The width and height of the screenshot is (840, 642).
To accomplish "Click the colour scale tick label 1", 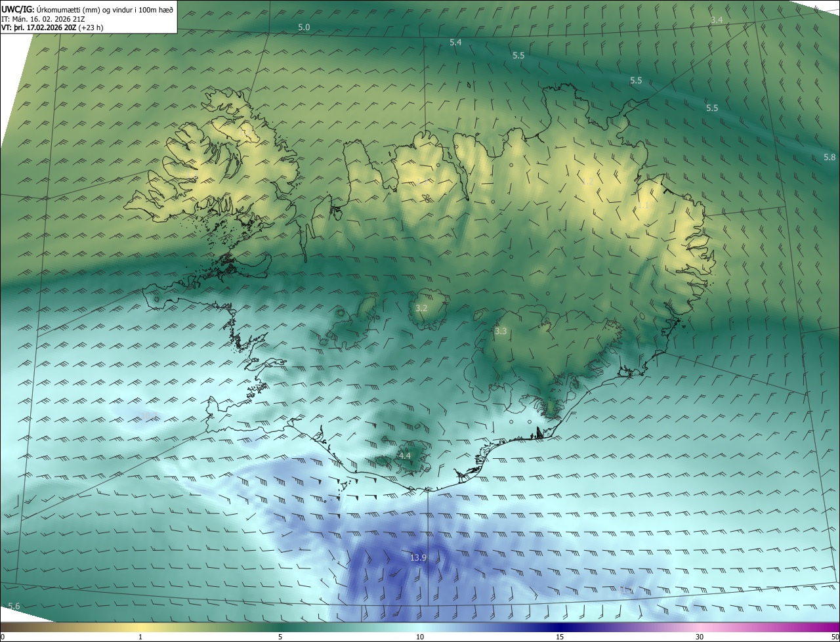I will [x=140, y=637].
